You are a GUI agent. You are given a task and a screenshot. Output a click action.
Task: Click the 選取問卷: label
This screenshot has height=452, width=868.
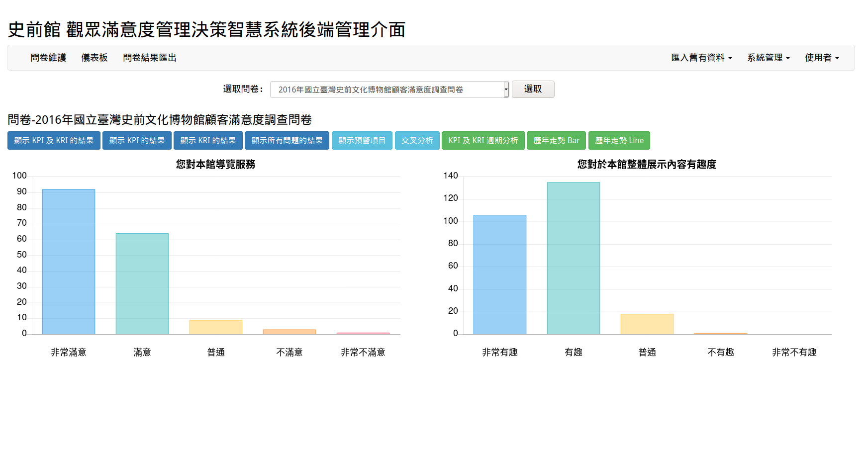coord(243,89)
